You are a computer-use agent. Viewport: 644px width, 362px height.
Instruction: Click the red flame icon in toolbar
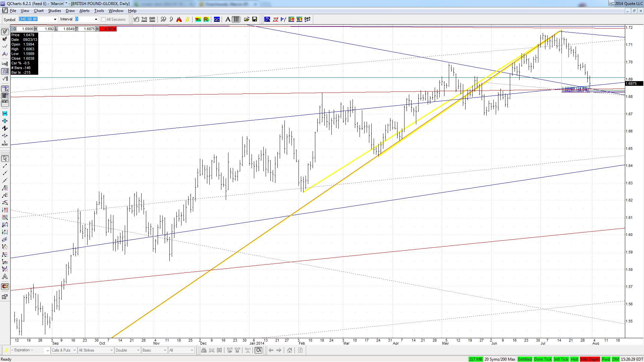pos(179,19)
